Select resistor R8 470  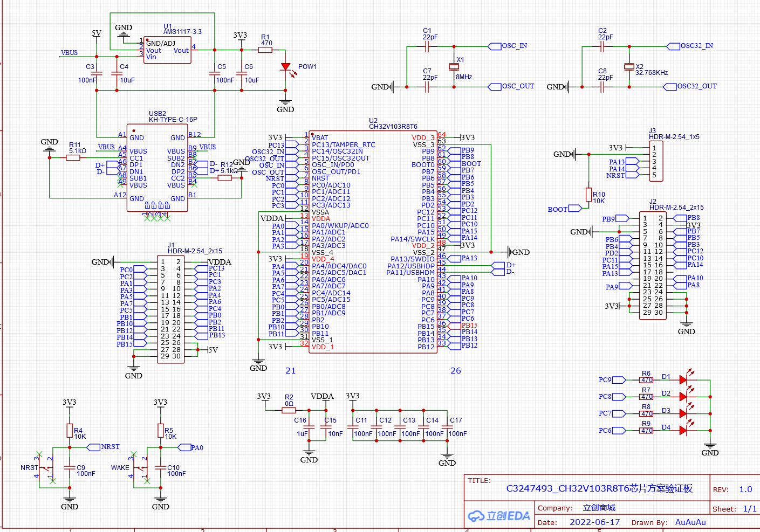[646, 413]
